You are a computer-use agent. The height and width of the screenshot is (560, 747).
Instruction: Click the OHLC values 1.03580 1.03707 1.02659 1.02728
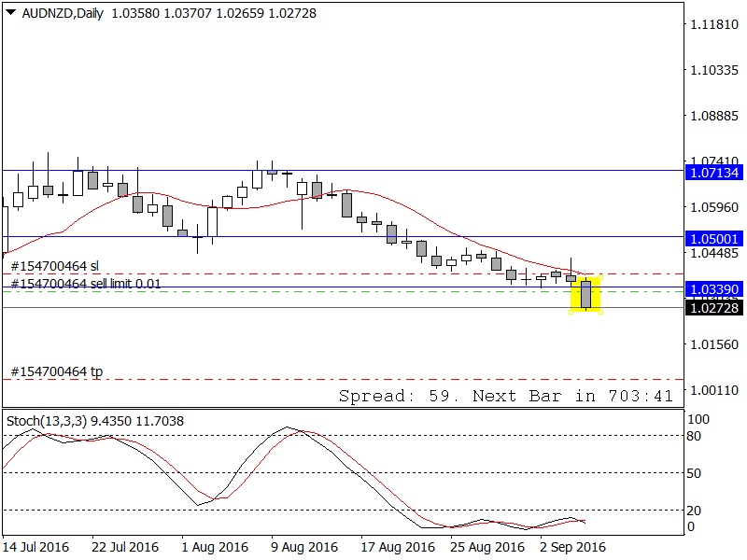(214, 13)
